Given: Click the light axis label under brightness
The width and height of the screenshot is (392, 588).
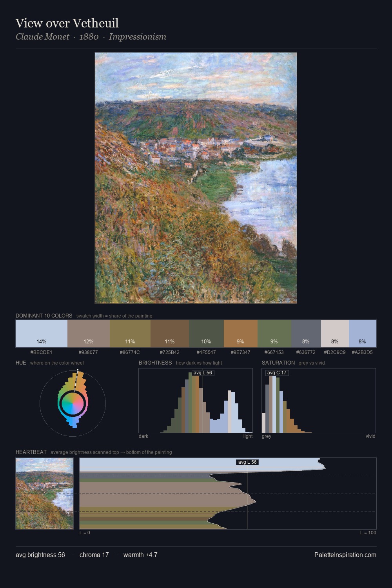Looking at the screenshot, I should pyautogui.click(x=248, y=436).
